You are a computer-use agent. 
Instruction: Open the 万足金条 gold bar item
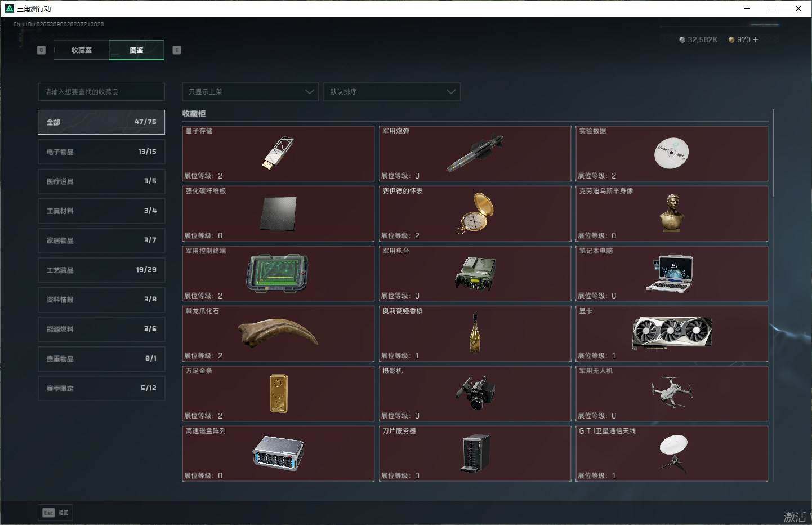click(278, 393)
